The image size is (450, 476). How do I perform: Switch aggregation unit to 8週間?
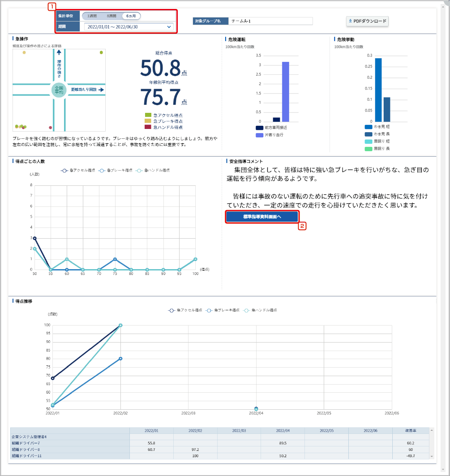pos(111,16)
